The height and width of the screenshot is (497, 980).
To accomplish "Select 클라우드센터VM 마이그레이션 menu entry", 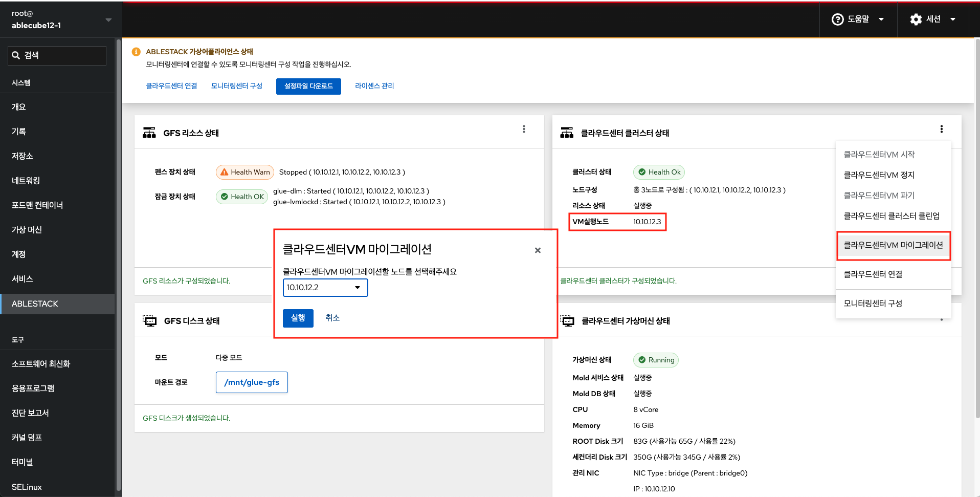I will click(x=893, y=245).
